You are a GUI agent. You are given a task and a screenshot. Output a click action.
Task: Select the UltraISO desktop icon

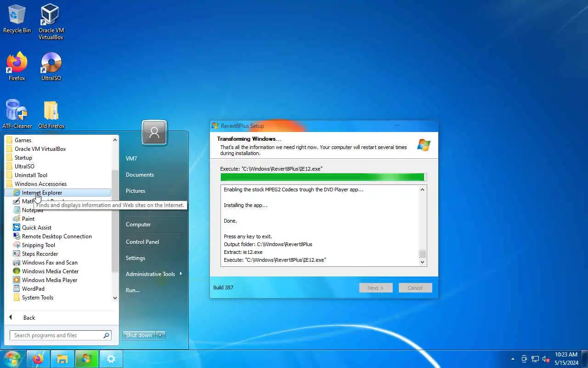pos(51,67)
